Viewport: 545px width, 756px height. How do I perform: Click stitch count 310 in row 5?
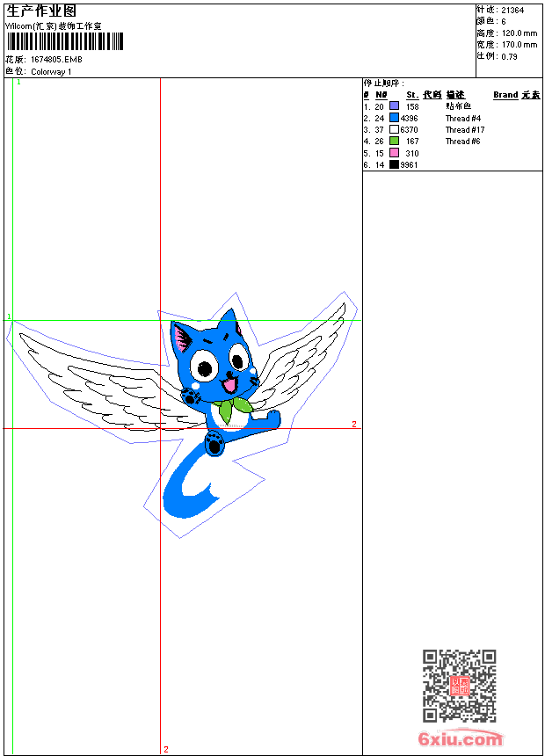click(412, 153)
